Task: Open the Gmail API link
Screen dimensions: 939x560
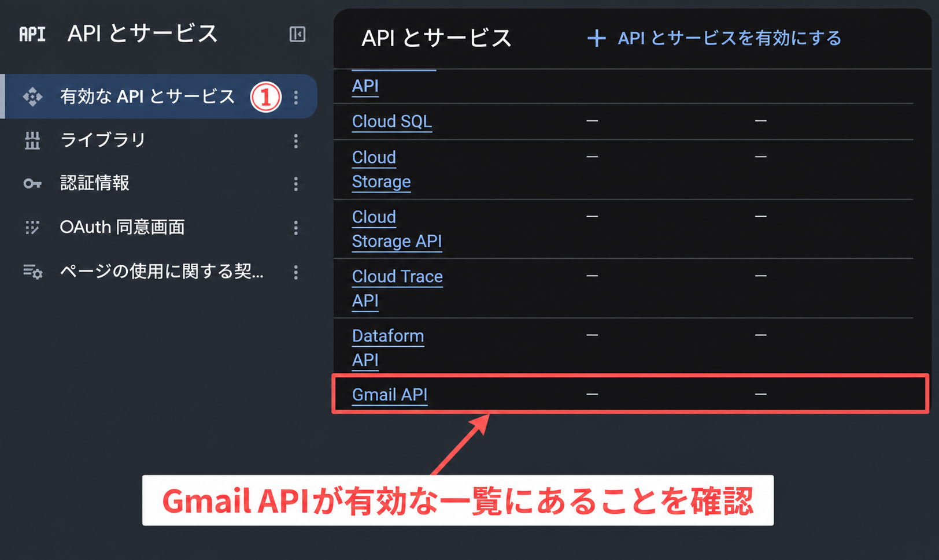Action: pos(390,395)
